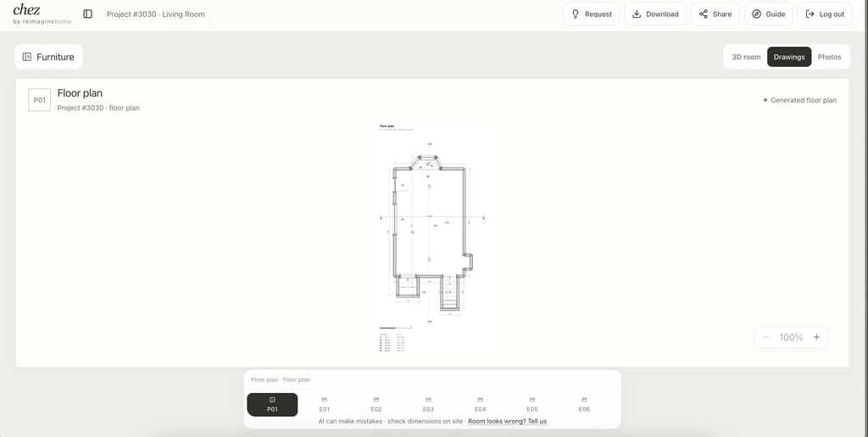Image resolution: width=868 pixels, height=437 pixels.
Task: Log out of the account
Action: (824, 14)
